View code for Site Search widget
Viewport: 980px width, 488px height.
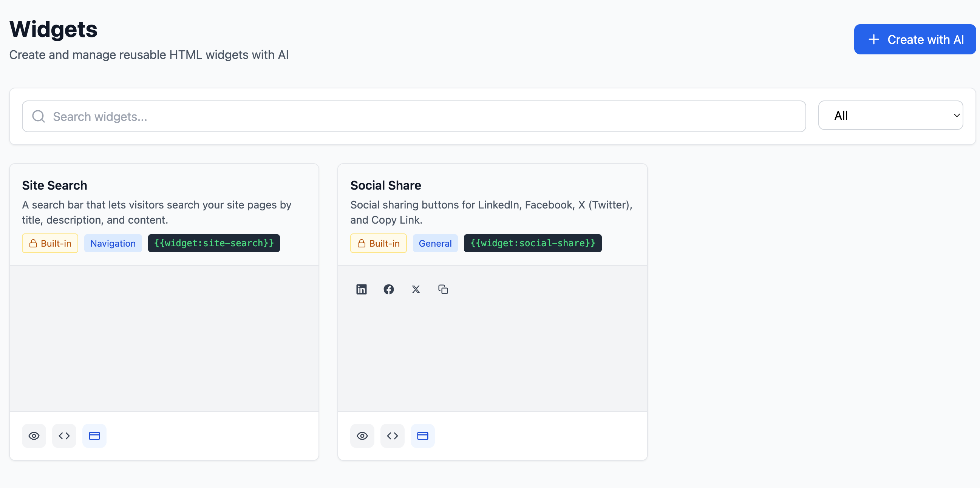[x=64, y=435]
